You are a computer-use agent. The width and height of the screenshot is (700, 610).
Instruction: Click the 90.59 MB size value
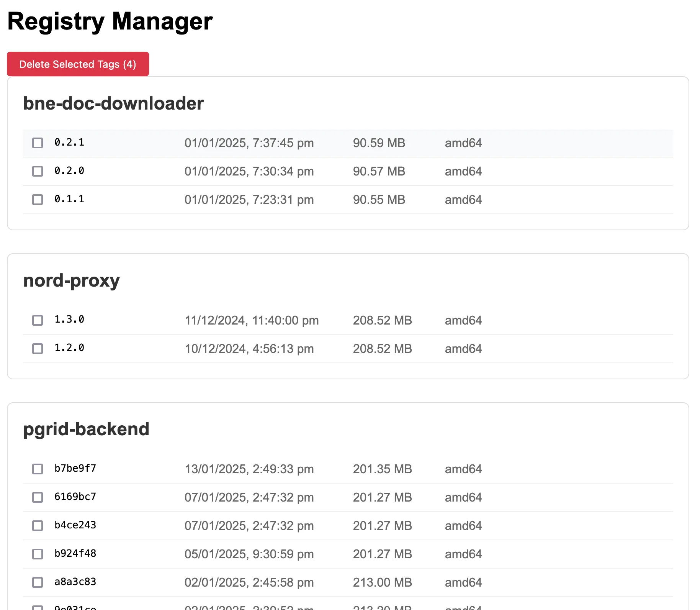pos(379,143)
